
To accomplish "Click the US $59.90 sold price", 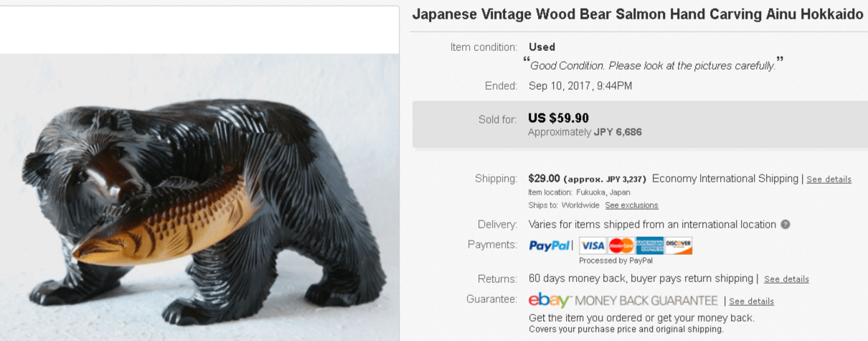I will pos(558,118).
